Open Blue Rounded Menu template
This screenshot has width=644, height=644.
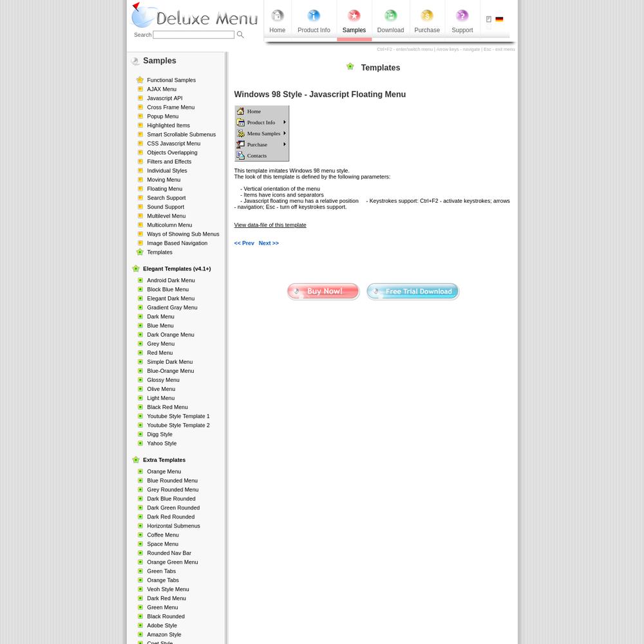(172, 480)
